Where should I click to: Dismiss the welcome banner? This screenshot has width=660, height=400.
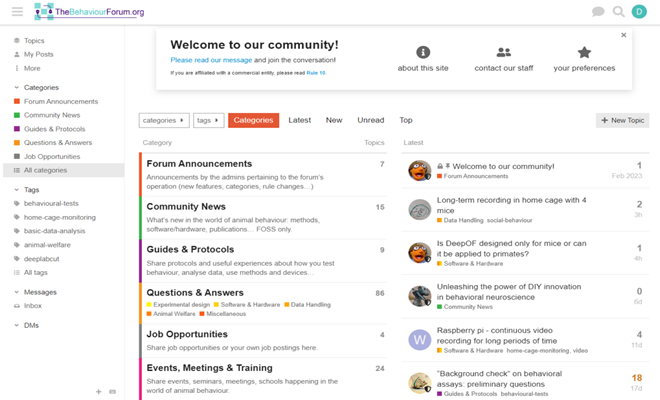tap(623, 35)
